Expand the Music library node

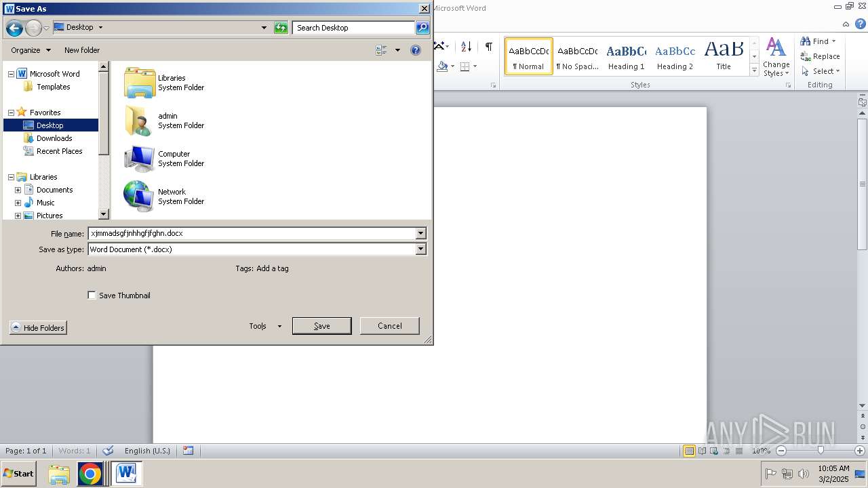18,203
